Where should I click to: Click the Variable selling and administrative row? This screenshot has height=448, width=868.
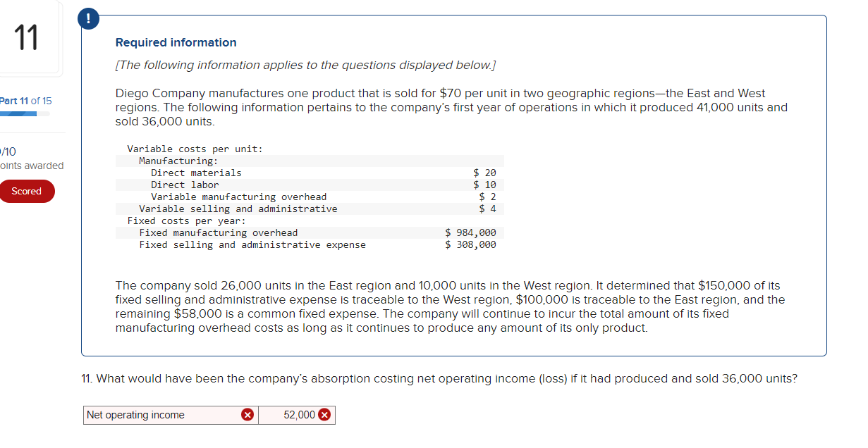tap(310, 209)
